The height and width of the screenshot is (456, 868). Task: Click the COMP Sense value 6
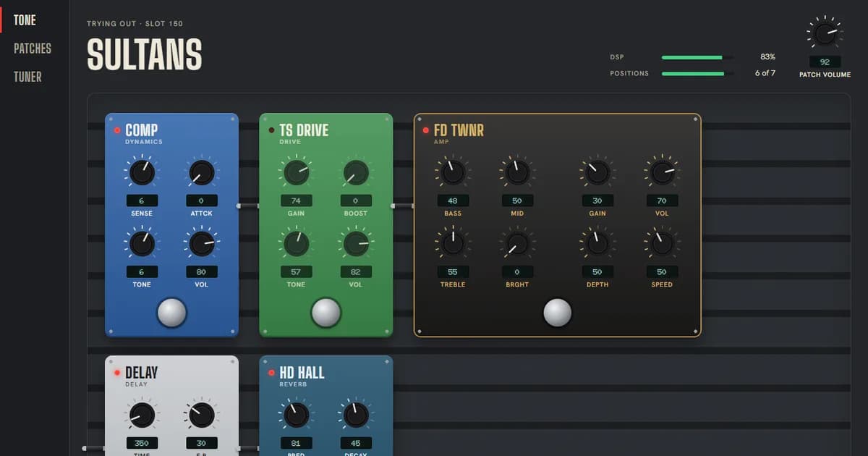[x=142, y=200]
